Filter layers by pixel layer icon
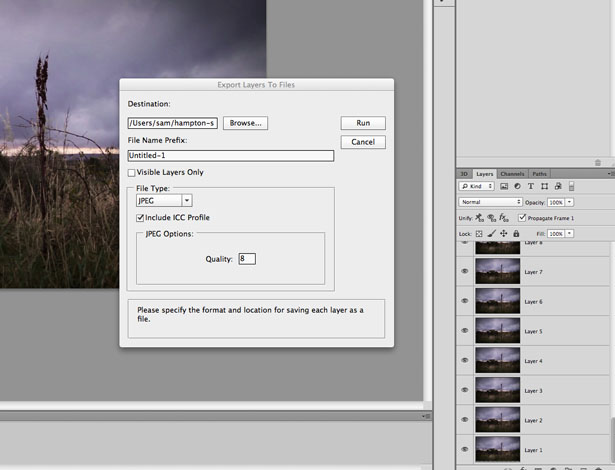Viewport: 615px width, 470px height. point(504,186)
